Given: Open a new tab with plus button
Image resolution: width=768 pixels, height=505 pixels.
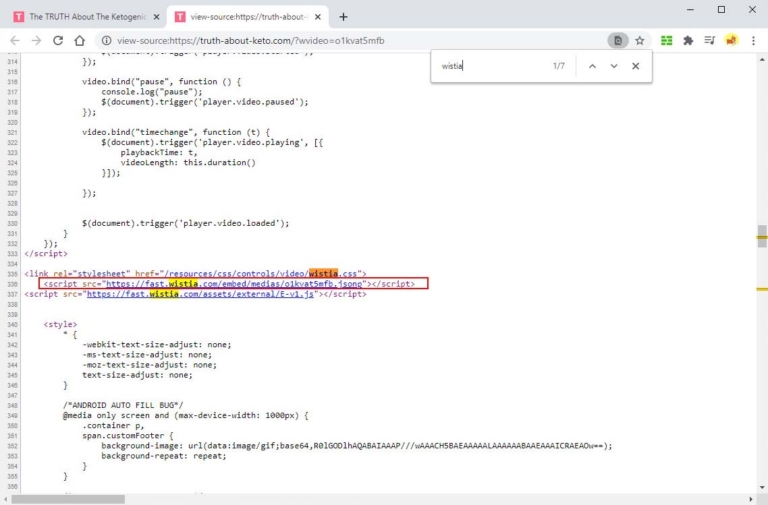Looking at the screenshot, I should click(343, 16).
